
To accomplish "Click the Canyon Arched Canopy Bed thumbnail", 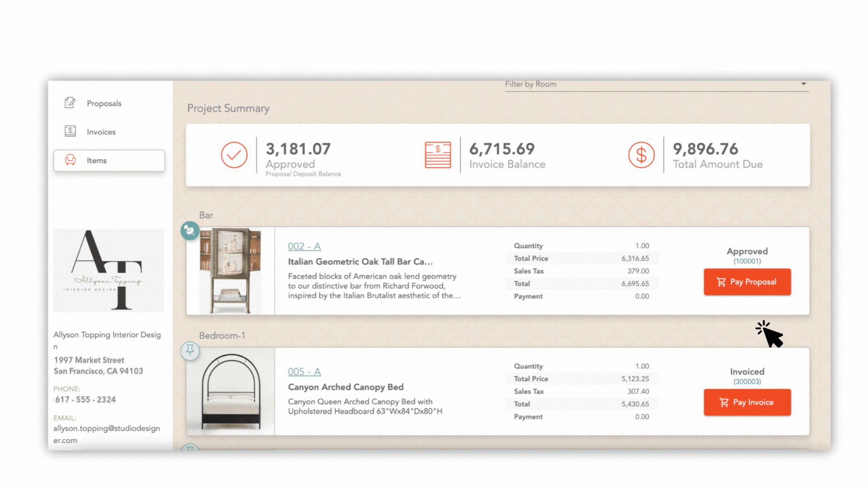I will point(231,391).
